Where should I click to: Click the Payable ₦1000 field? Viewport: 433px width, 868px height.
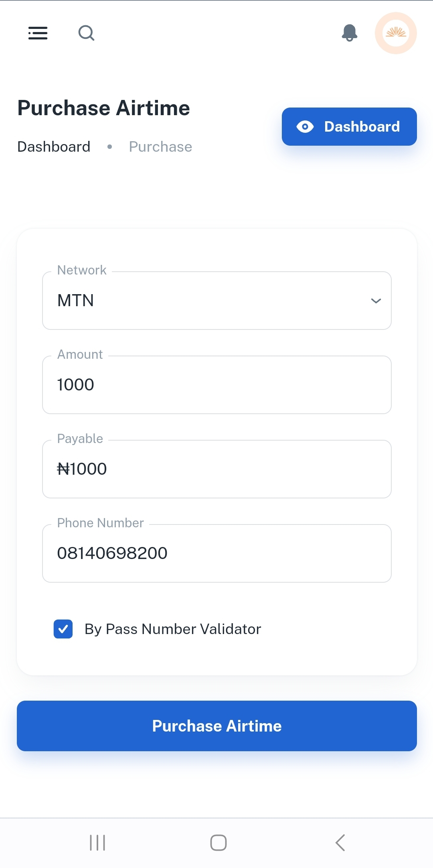216,469
